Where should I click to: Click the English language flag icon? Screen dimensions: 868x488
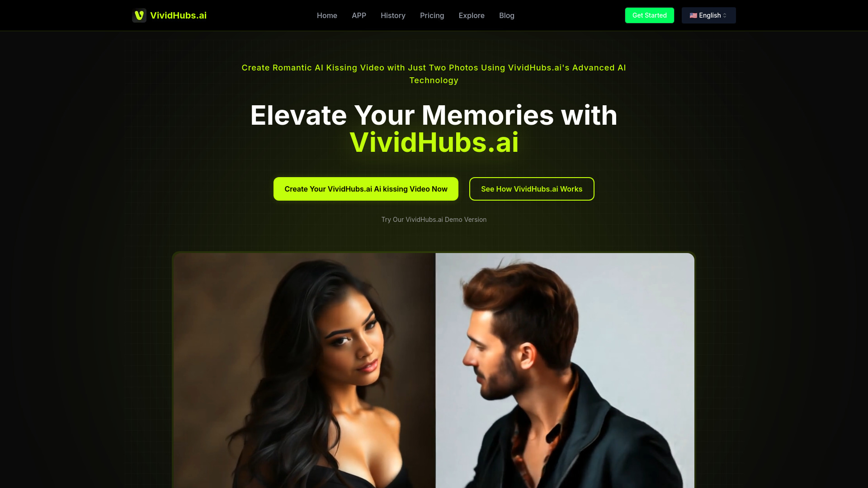pos(693,15)
